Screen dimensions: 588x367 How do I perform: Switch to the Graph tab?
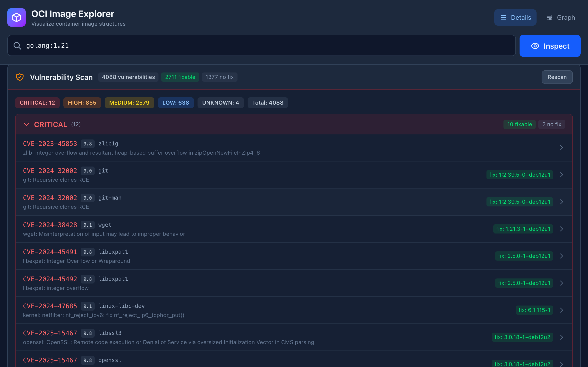[560, 17]
